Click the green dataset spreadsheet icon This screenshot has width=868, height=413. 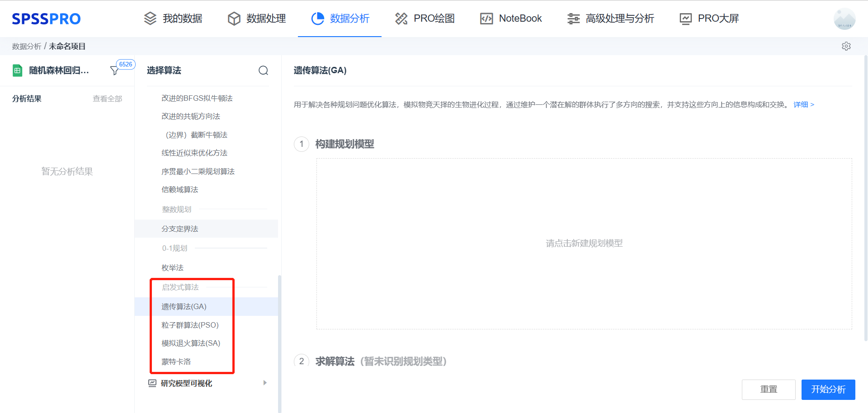(17, 70)
